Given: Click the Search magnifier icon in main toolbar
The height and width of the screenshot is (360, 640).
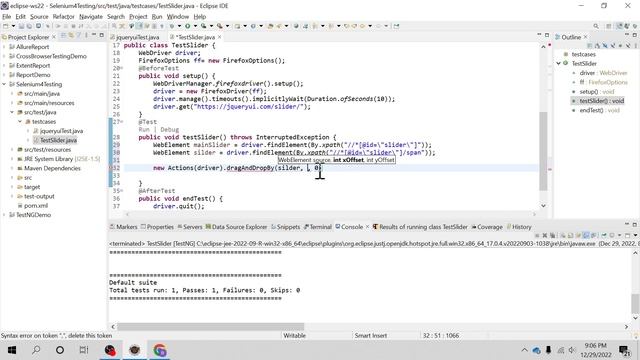Looking at the screenshot, I should (596, 26).
